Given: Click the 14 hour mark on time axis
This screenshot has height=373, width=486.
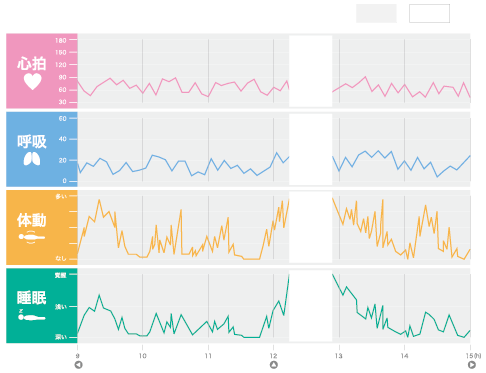Looking at the screenshot, I should (x=404, y=356).
